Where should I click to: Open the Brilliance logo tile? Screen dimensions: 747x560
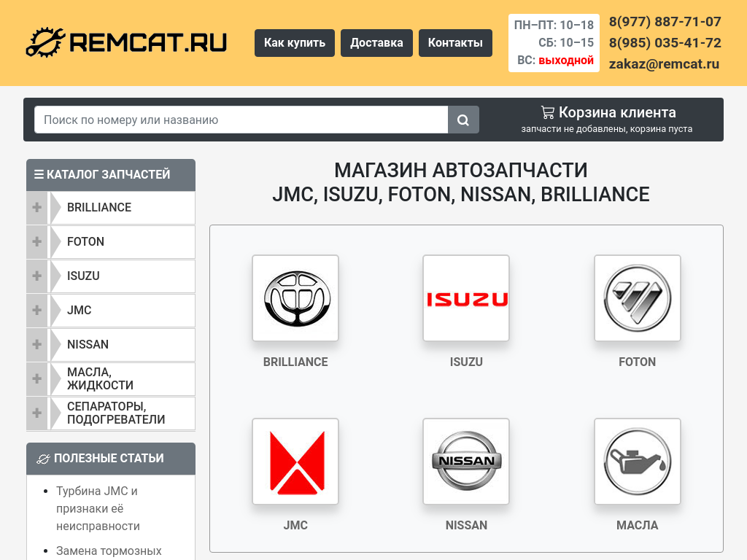tap(295, 298)
